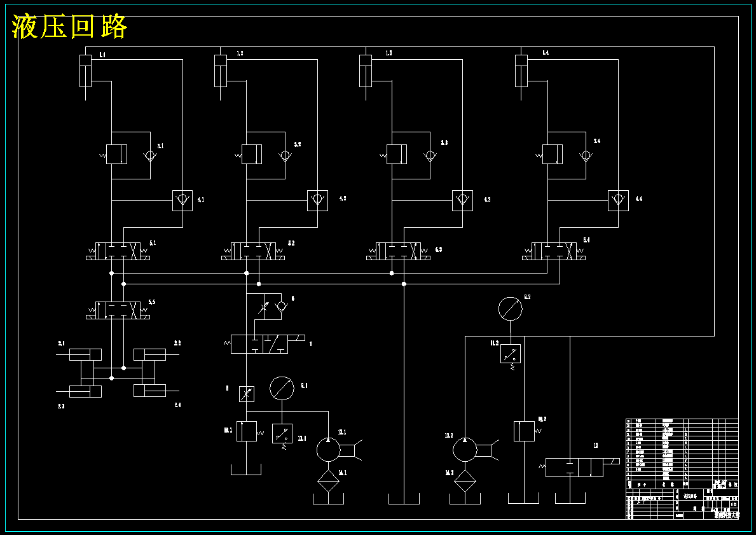Click the 13.1 label text above the pump

(x=342, y=432)
